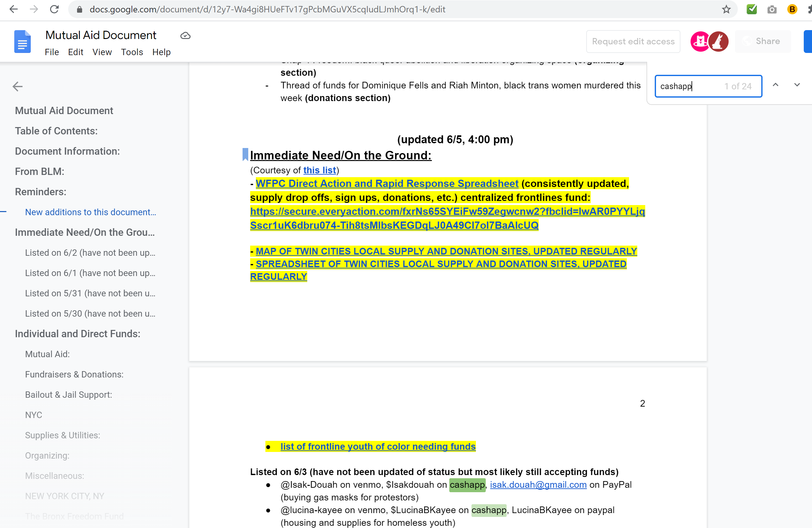812x528 pixels.
Task: Jump to NEW YORK CITY, NY outline entry
Action: pyautogui.click(x=64, y=496)
